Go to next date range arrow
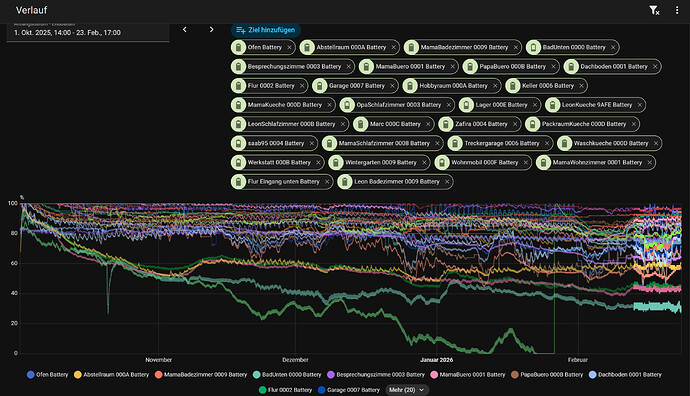 pos(211,29)
